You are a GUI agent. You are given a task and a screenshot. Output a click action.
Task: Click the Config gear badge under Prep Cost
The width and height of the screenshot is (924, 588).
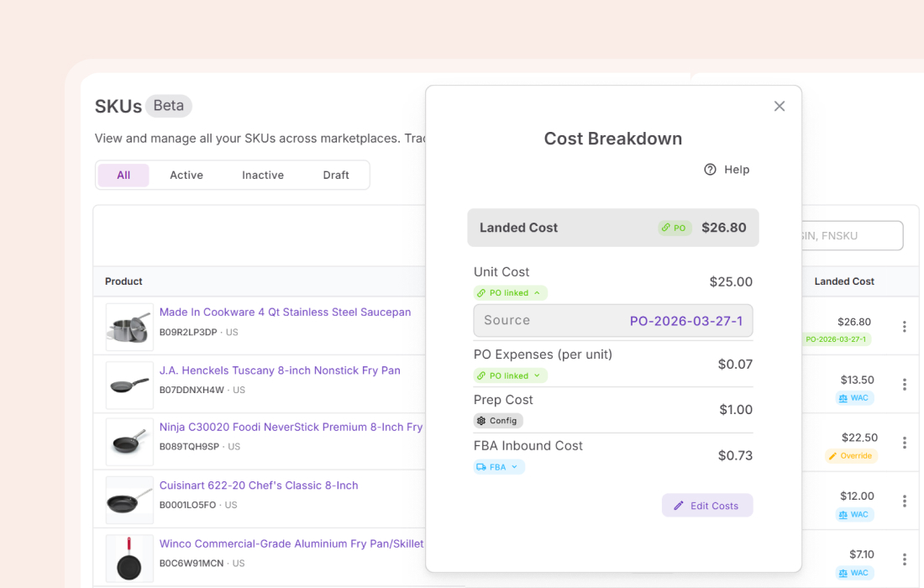[x=498, y=420]
